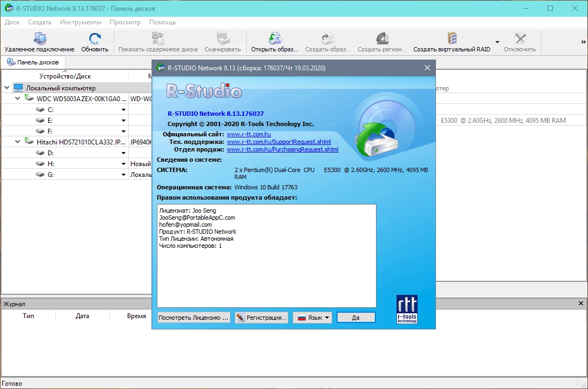This screenshot has height=389, width=588.
Task: Expand the virtual RAID dropdown arrow
Action: [x=497, y=42]
